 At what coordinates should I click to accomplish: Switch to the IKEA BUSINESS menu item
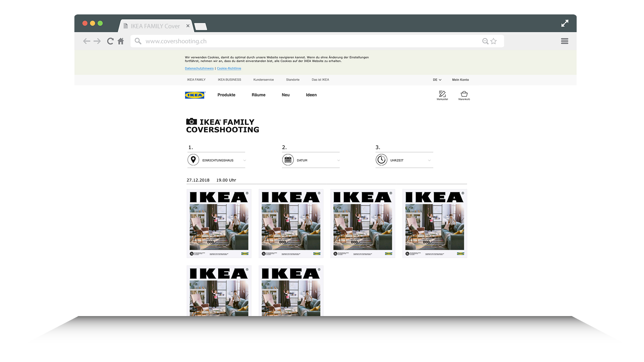tap(229, 80)
